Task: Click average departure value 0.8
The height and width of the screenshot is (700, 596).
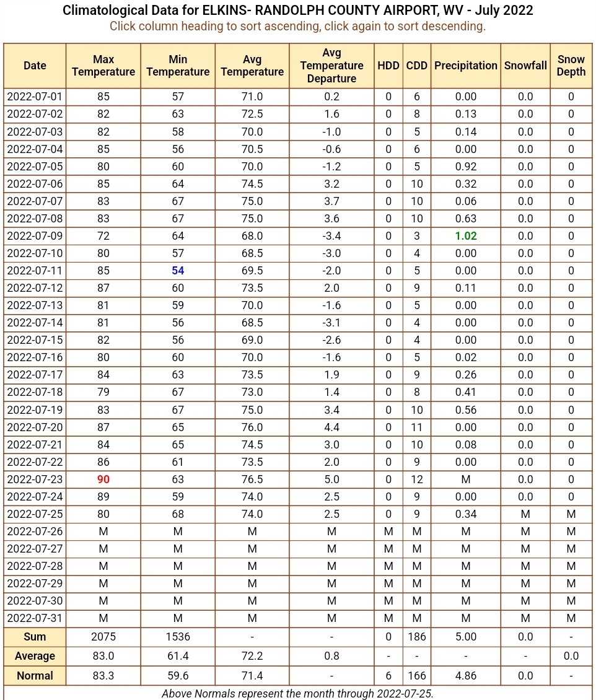Action: pyautogui.click(x=331, y=656)
